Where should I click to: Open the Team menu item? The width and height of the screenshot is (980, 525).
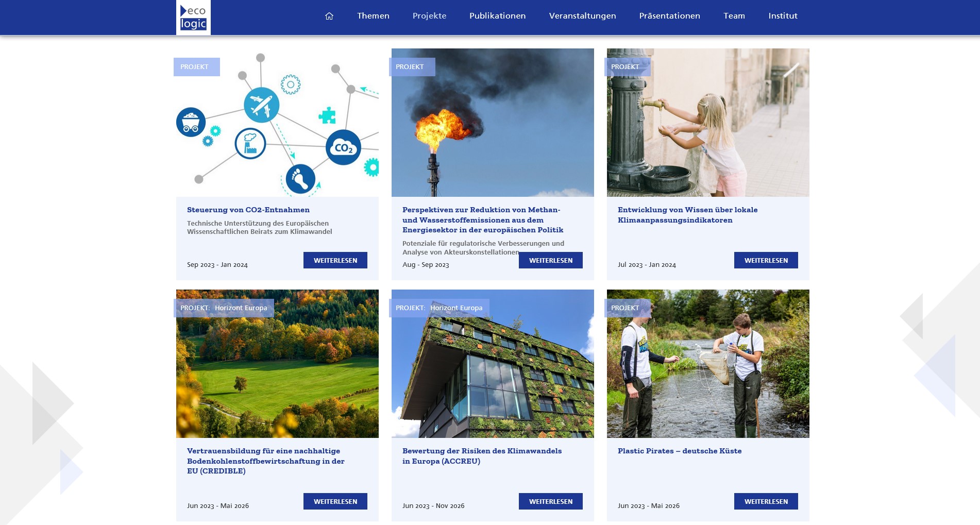click(734, 16)
